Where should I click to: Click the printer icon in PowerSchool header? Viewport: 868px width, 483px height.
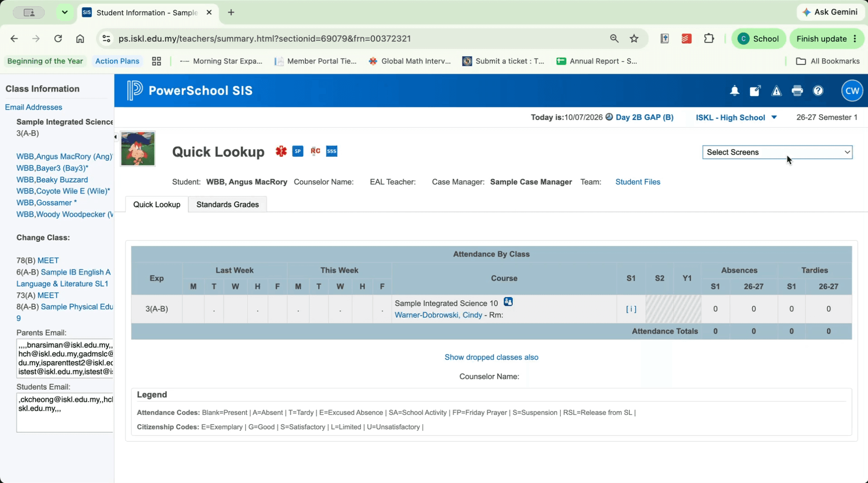pos(797,91)
